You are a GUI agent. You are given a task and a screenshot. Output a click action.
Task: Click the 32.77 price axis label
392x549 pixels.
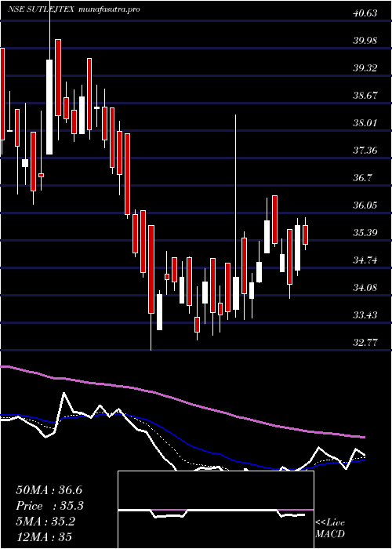365,343
